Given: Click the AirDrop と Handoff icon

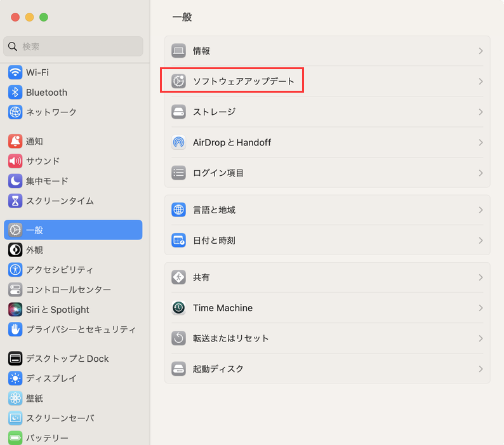Looking at the screenshot, I should point(179,142).
